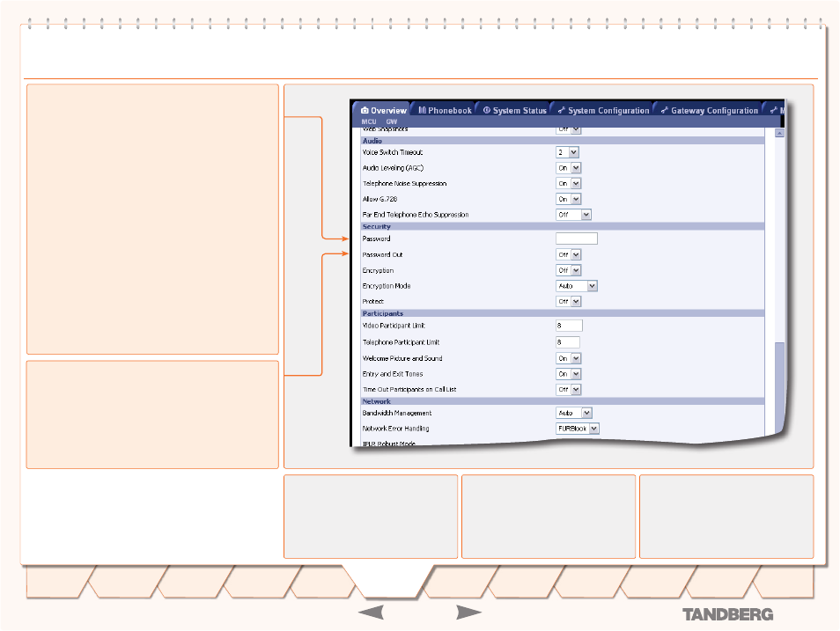
Task: Go to the next page with the right arrow
Action: (x=468, y=613)
